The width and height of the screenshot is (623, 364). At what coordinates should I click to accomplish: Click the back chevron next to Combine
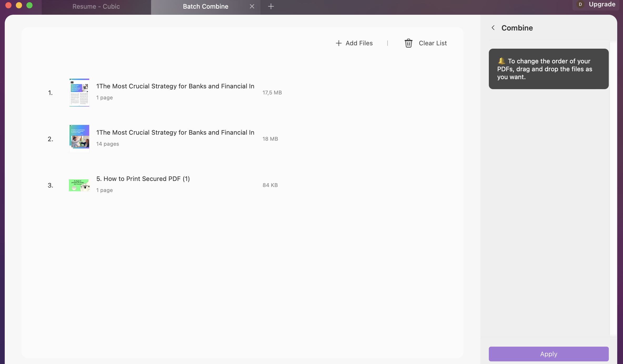493,28
